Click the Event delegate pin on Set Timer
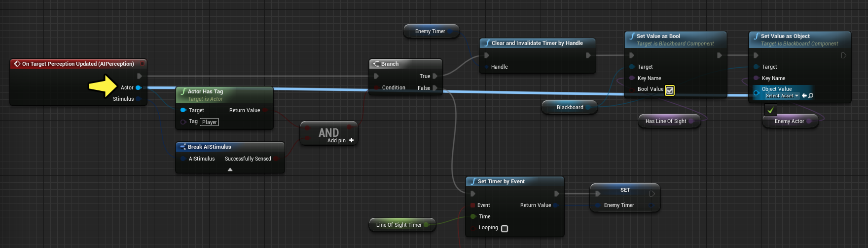868x248 pixels. point(473,205)
